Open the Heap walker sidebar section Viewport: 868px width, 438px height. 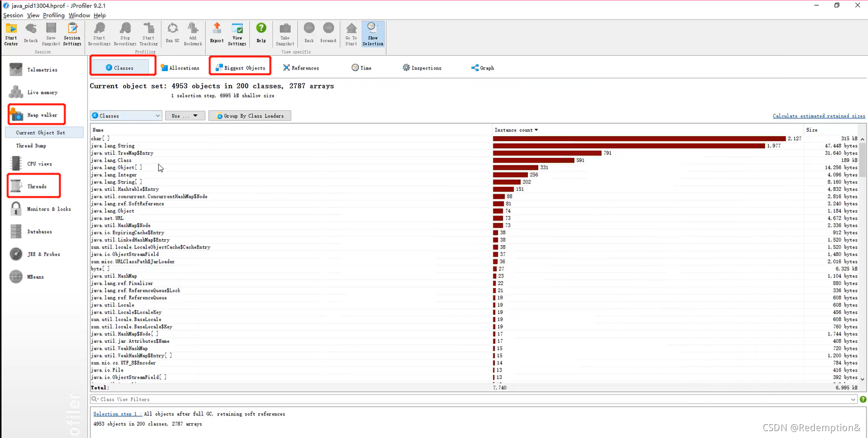(x=34, y=115)
